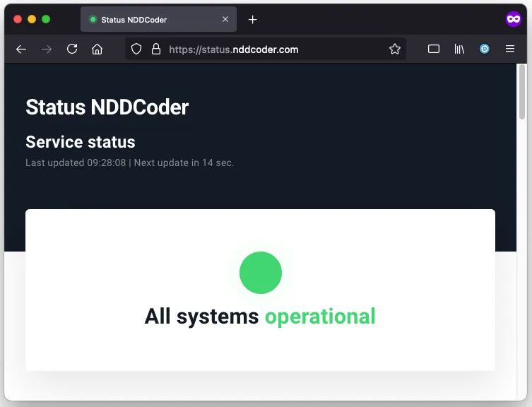Focus the status.nddcoder.com address bar
Viewport: 532px width, 407px height.
(268, 49)
